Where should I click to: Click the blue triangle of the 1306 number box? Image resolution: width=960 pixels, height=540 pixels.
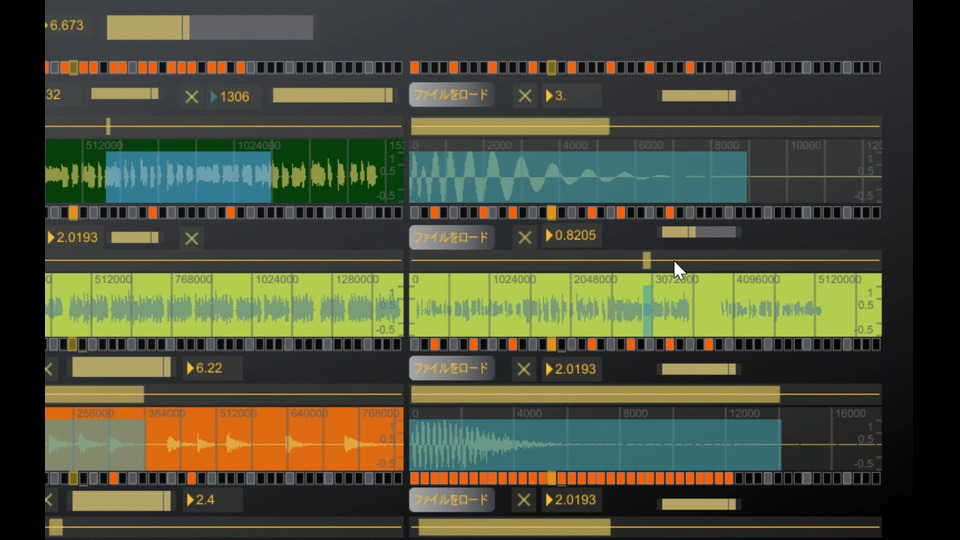(x=214, y=97)
